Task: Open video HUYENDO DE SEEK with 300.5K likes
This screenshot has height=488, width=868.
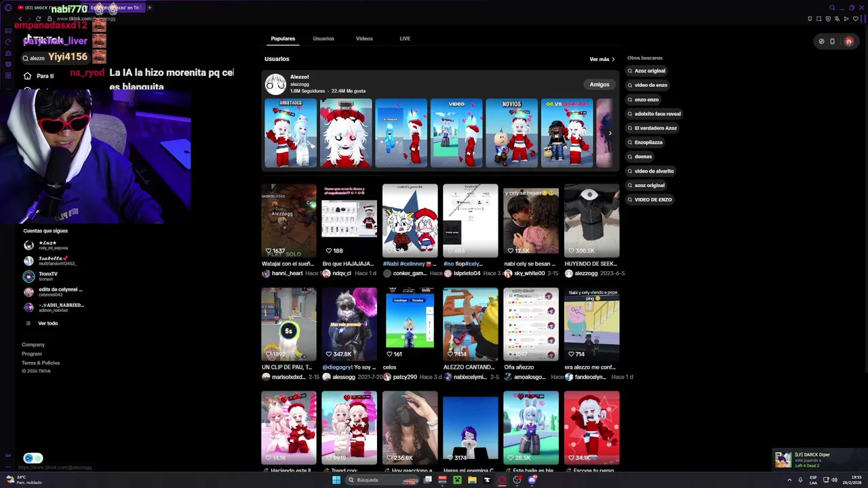Action: pyautogui.click(x=591, y=221)
